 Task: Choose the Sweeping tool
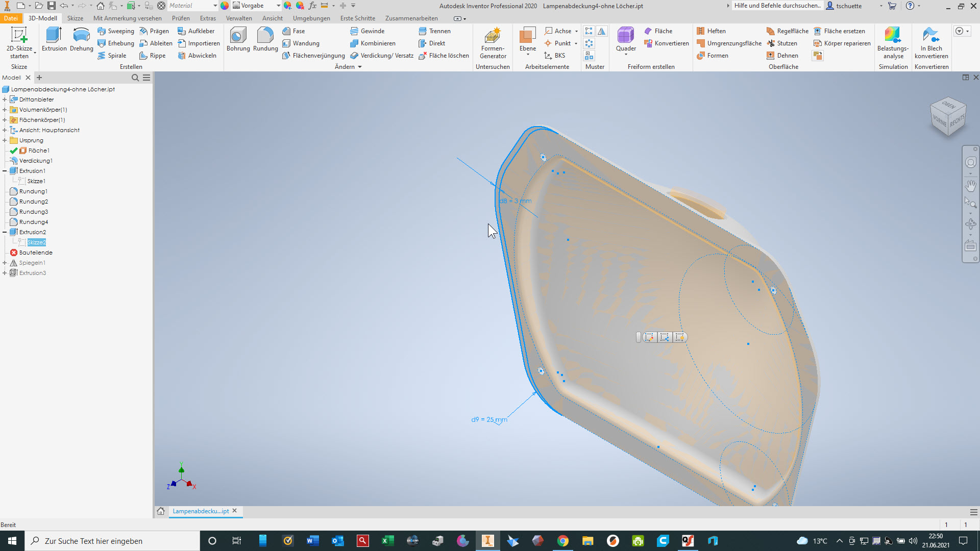coord(116,31)
